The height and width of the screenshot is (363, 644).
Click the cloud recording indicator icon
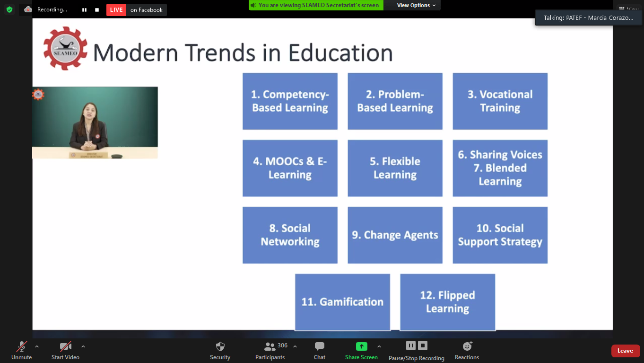28,9
